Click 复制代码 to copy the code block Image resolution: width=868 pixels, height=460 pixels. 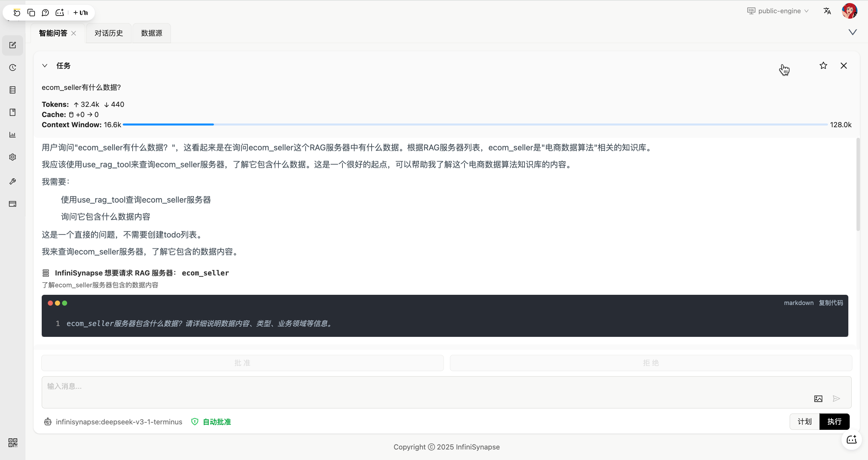[x=831, y=303]
